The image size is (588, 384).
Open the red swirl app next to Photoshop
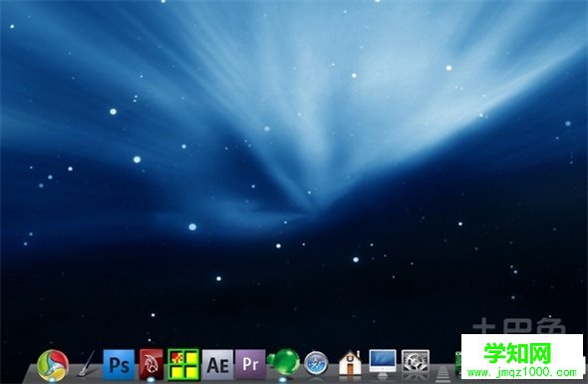tap(151, 364)
